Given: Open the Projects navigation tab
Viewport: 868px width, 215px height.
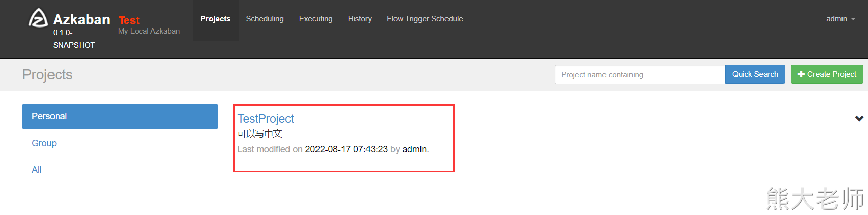Looking at the screenshot, I should click(x=215, y=19).
